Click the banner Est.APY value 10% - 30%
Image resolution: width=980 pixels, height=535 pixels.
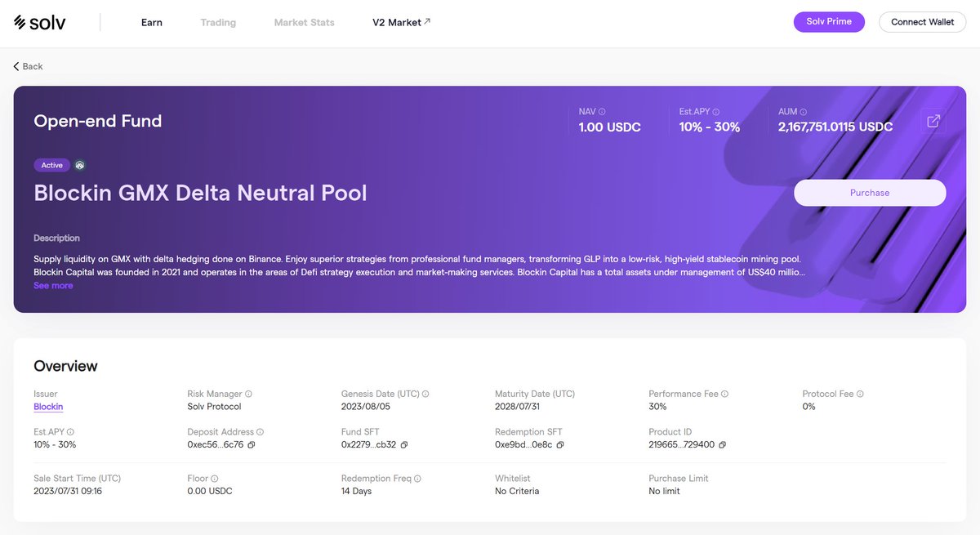pyautogui.click(x=710, y=127)
